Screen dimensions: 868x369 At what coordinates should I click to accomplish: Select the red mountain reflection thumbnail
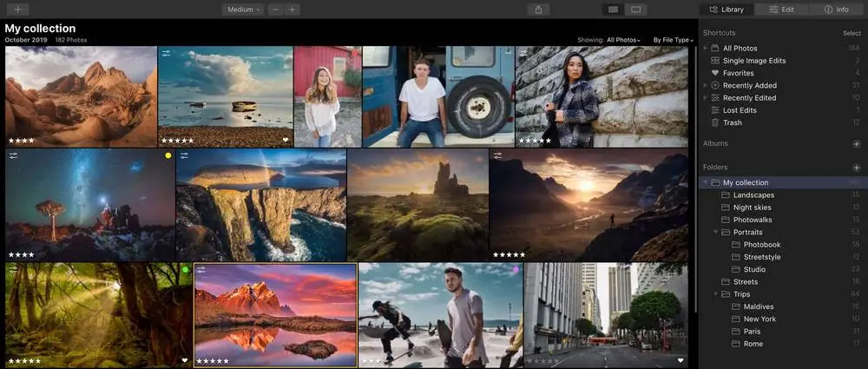(x=275, y=315)
